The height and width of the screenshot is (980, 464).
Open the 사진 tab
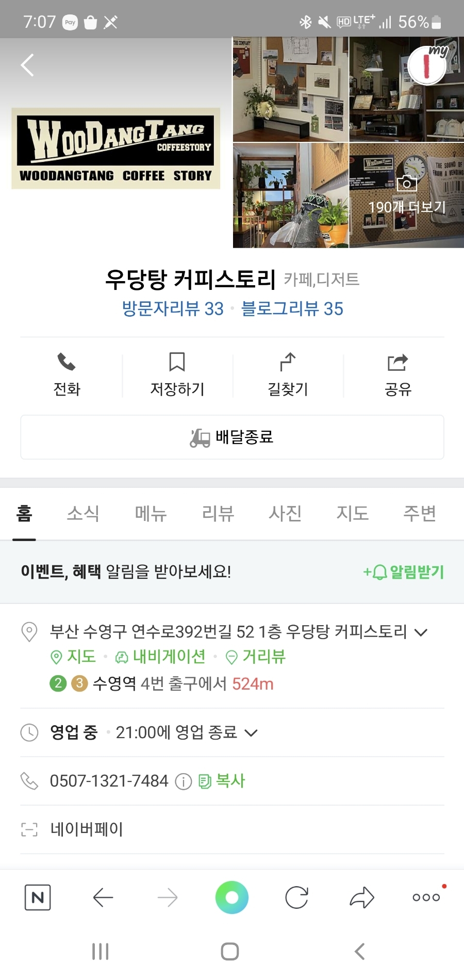click(285, 513)
